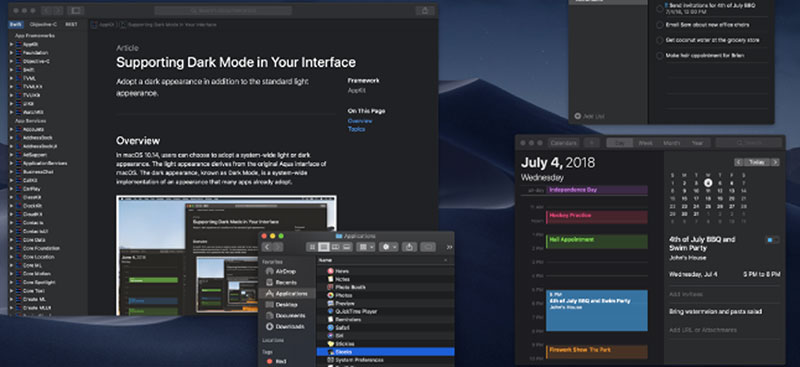Click the Finder share button

coord(409,247)
